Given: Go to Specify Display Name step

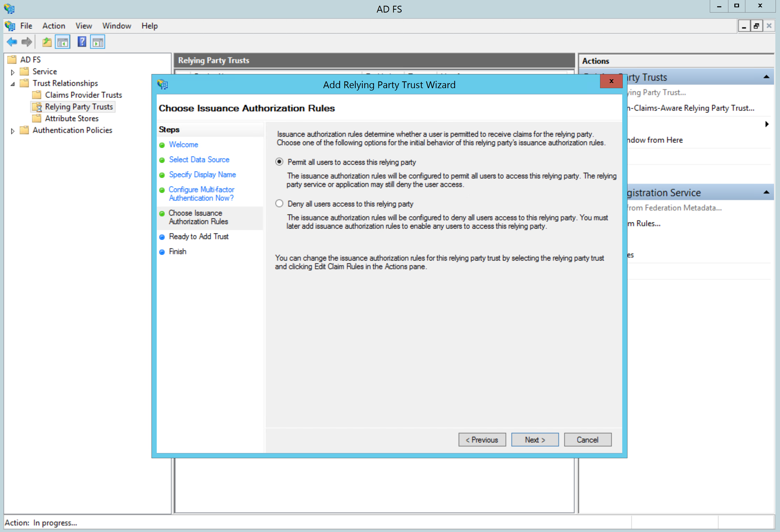Looking at the screenshot, I should 202,174.
